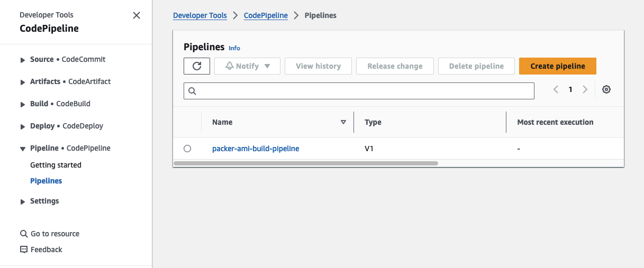644x268 pixels.
Task: Click the Type column header
Action: 373,122
